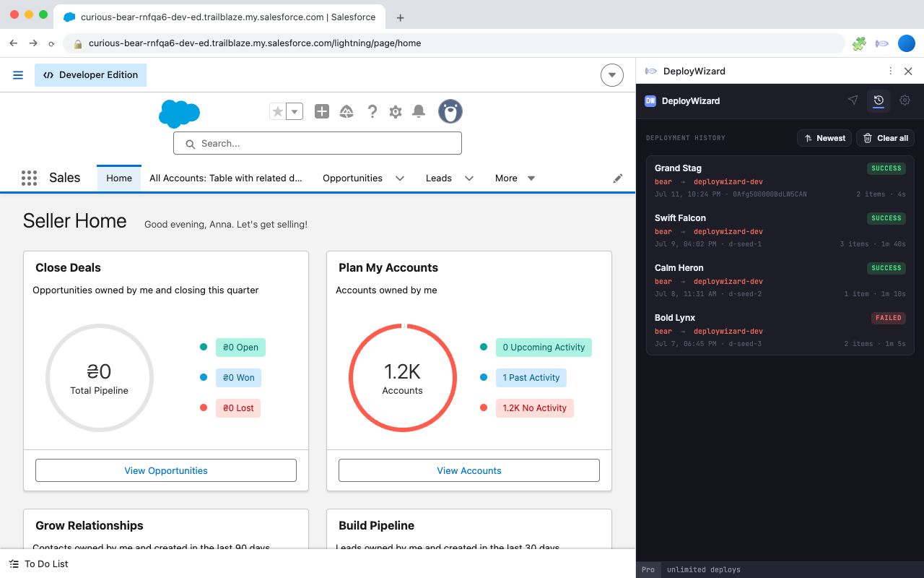Click Clear all deployment history
The width and height of the screenshot is (924, 578).
click(x=886, y=138)
